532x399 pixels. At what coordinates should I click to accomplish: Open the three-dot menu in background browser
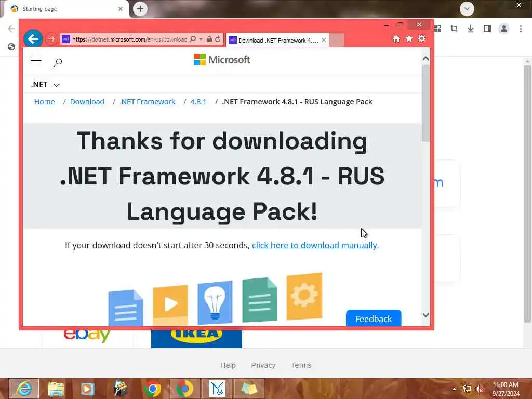(521, 29)
